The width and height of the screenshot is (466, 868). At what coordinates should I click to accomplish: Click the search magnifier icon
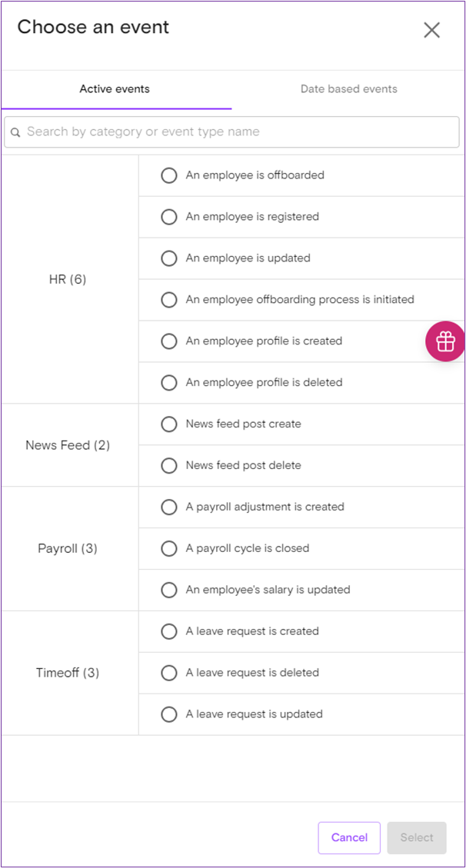point(15,132)
